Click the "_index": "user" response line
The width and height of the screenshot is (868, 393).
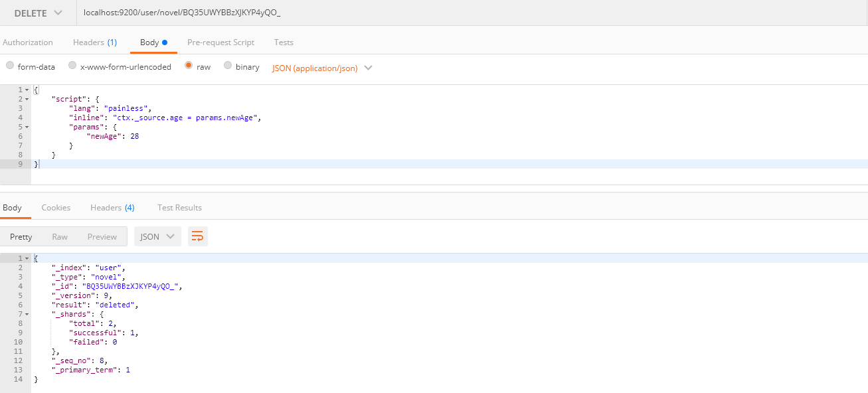[x=88, y=268]
